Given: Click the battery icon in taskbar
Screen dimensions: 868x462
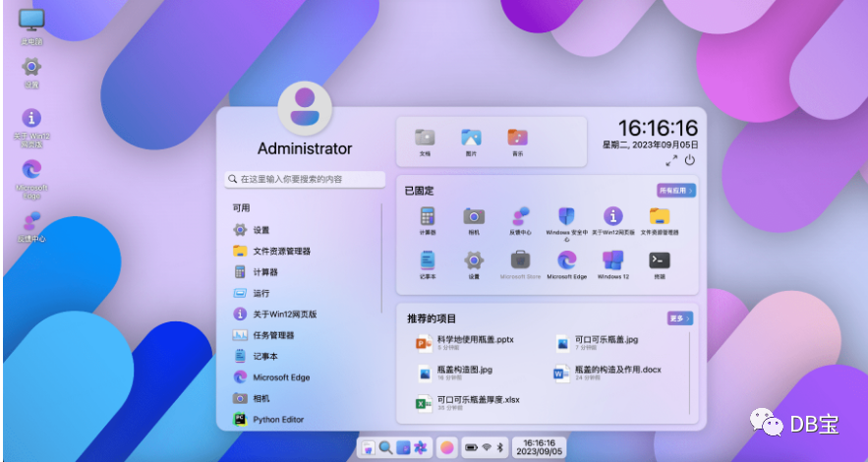Looking at the screenshot, I should coord(471,447).
